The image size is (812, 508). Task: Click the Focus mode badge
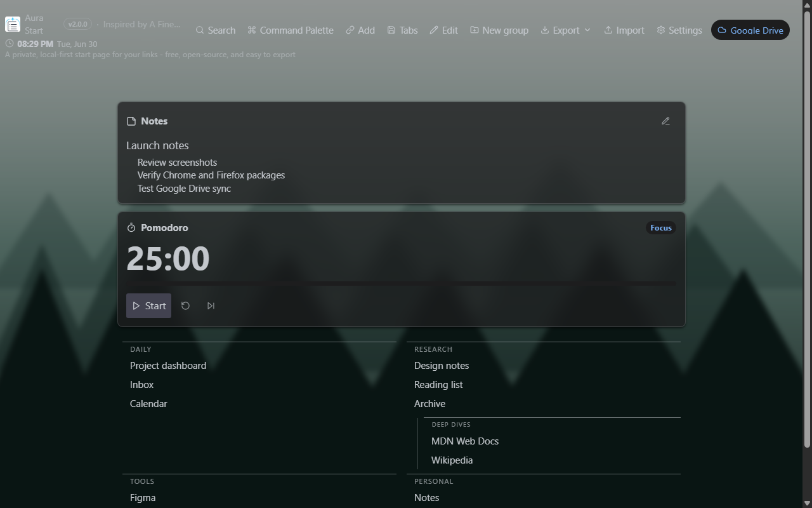pyautogui.click(x=661, y=228)
